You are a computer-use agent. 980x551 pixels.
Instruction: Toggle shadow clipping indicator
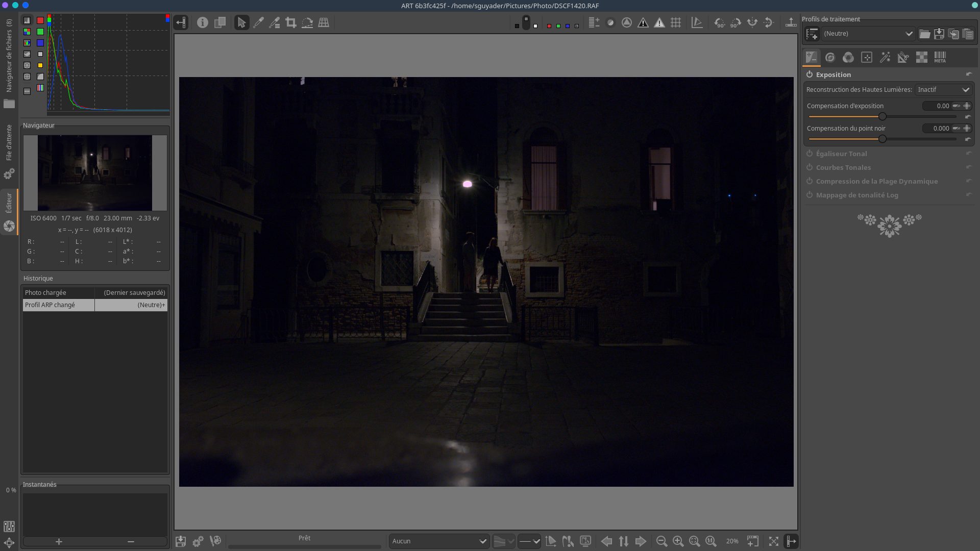[x=643, y=23]
